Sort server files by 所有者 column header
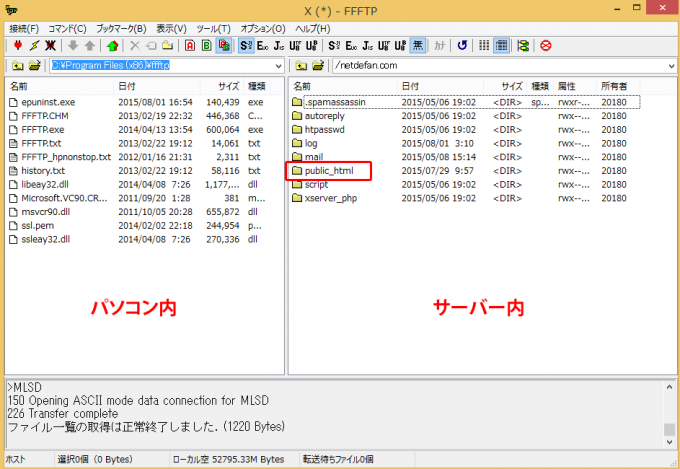The height and width of the screenshot is (469, 680). coord(618,86)
